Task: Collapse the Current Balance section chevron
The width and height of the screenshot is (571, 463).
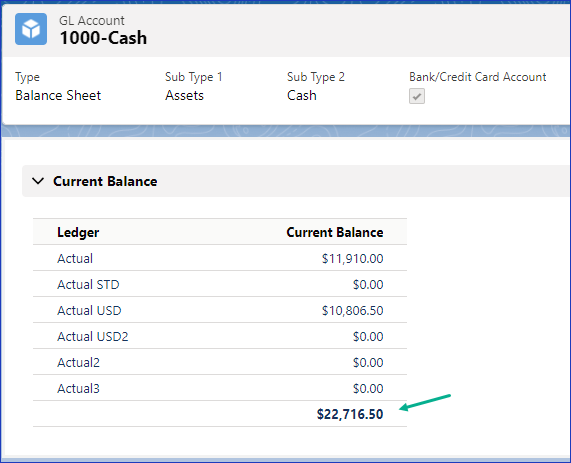Action: click(38, 181)
